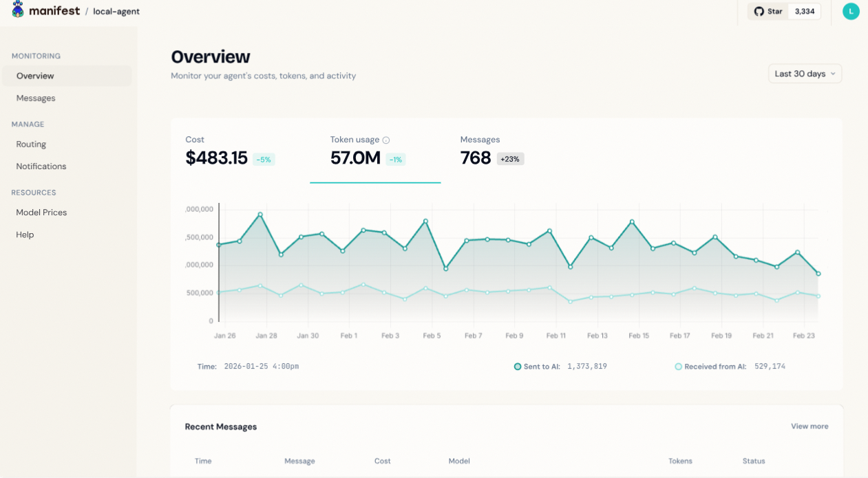Open the user avatar L menu
Screen dimensions: 868x478
coord(851,11)
